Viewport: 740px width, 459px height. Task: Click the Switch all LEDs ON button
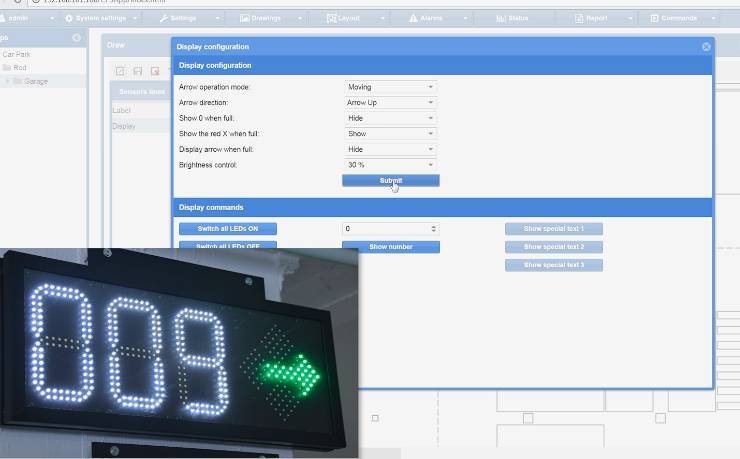228,229
